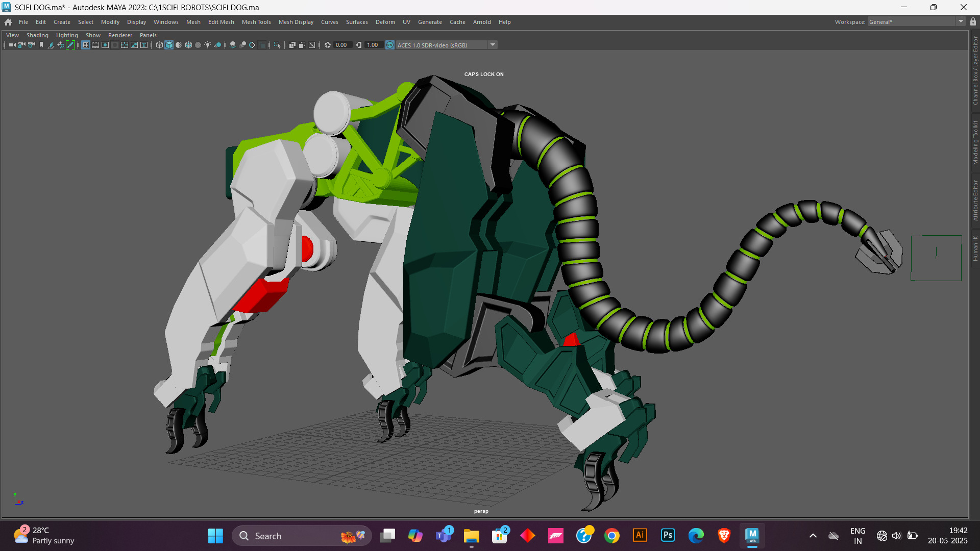Open the Image Plane icon

[x=51, y=45]
